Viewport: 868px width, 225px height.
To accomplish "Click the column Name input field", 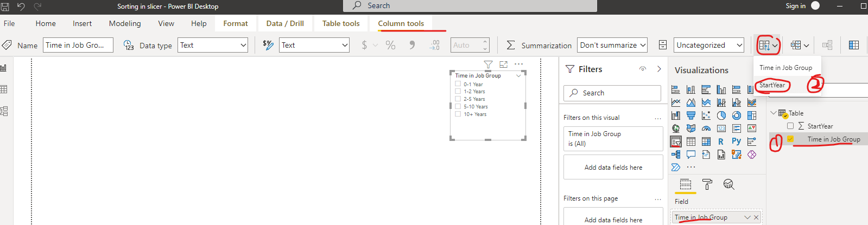I will 78,45.
